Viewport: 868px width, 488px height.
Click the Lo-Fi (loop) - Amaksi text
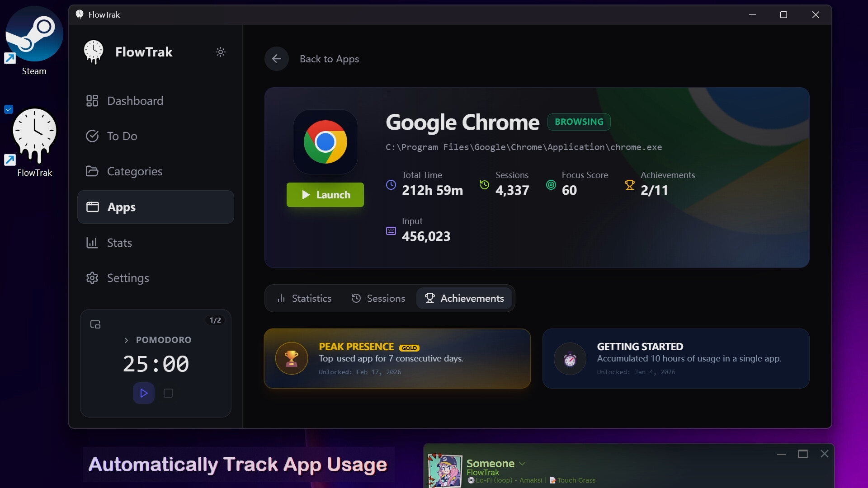(x=509, y=480)
